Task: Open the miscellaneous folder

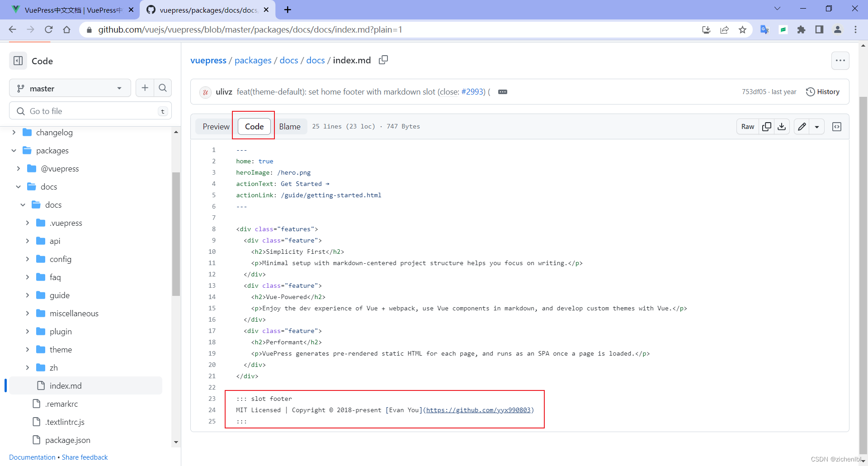Action: [74, 313]
